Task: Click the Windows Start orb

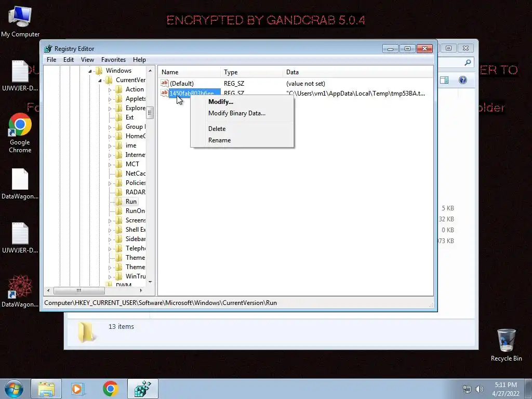Action: pos(14,389)
